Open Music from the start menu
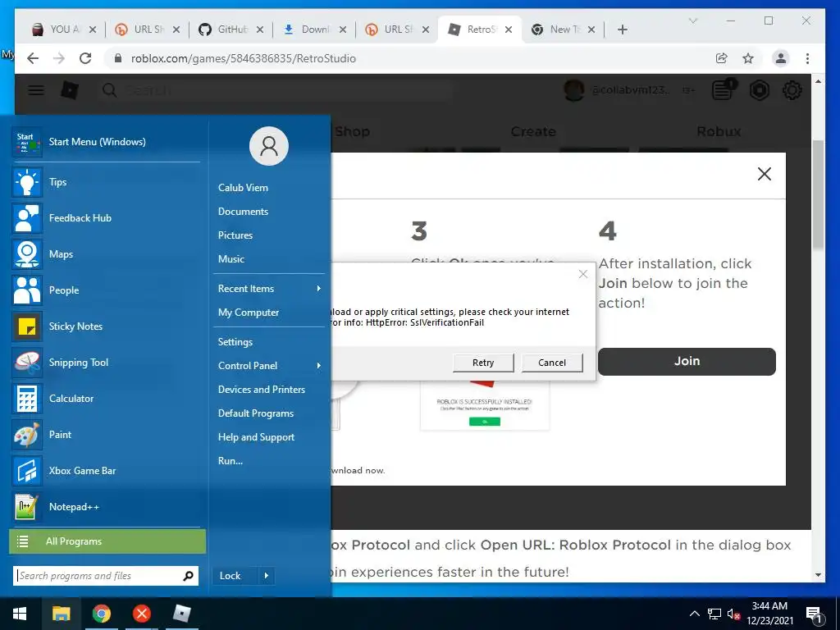This screenshot has width=840, height=630. [231, 259]
